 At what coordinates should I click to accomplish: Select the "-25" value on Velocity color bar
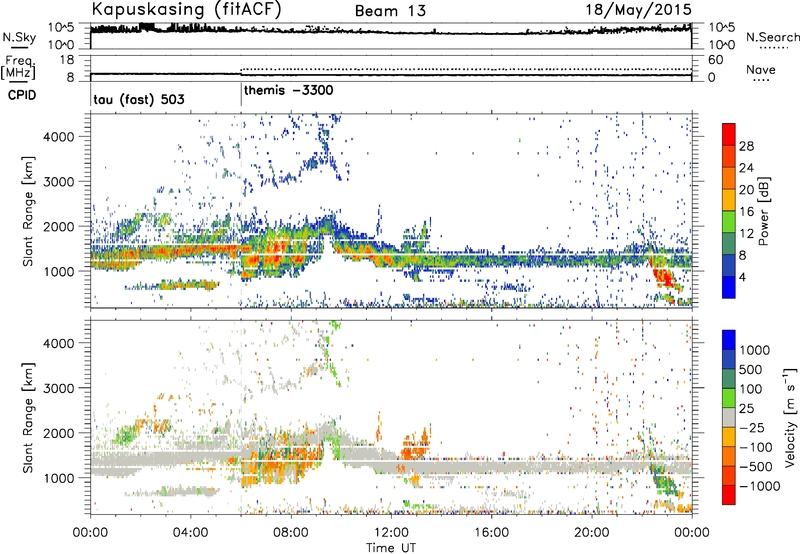(750, 427)
